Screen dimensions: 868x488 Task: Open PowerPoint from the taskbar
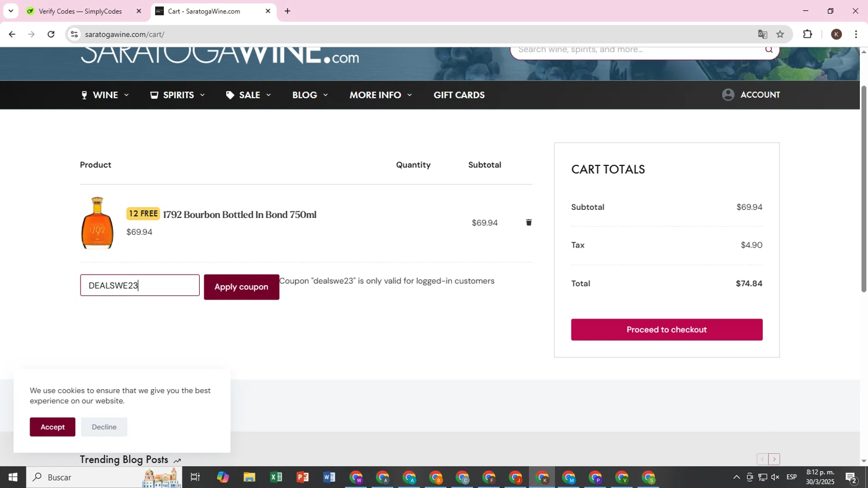point(303,477)
